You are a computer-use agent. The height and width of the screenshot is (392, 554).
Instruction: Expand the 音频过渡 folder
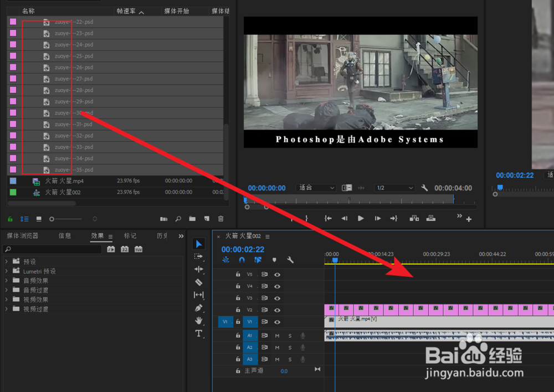[6, 290]
